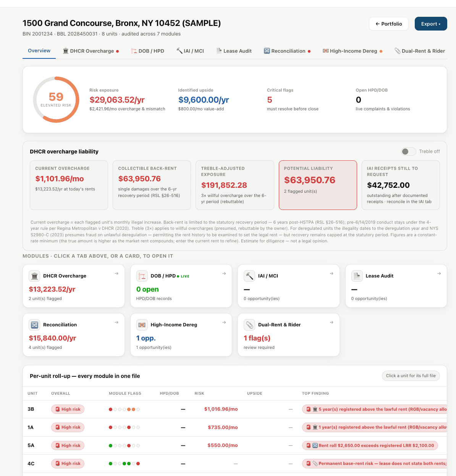Viewport: 456px width, 476px height.
Task: Click the TOP FINDING column header
Action: 315,393
